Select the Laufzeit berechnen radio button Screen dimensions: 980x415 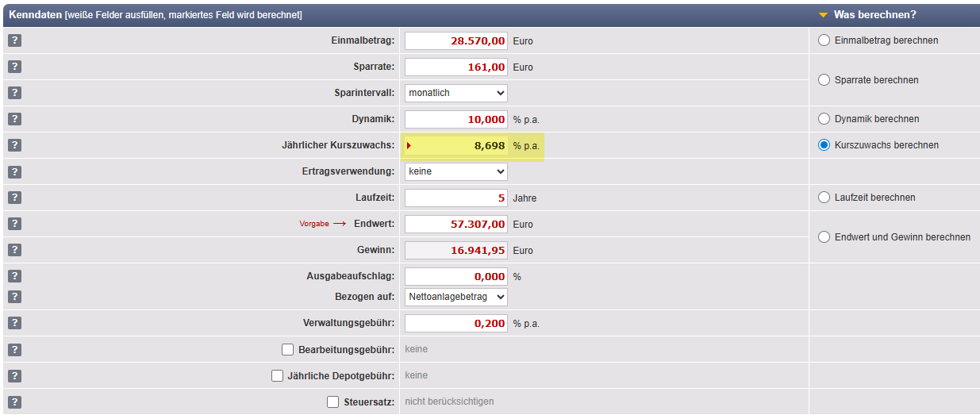point(824,198)
